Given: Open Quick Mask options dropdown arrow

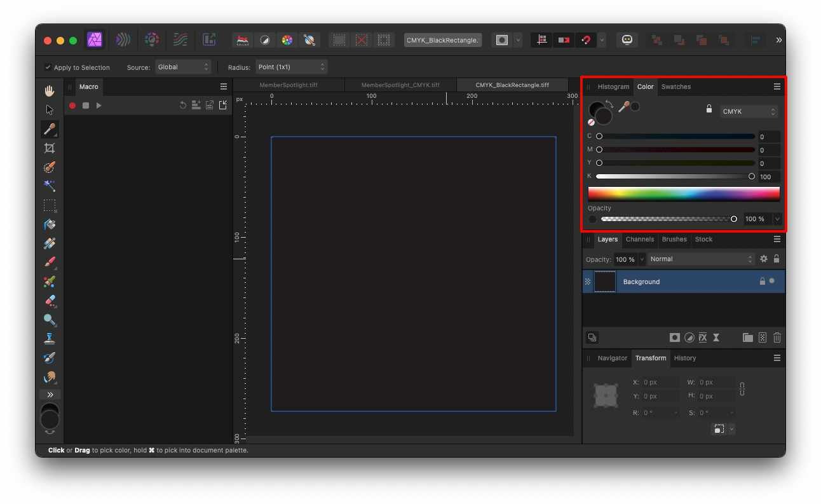Looking at the screenshot, I should coord(518,40).
